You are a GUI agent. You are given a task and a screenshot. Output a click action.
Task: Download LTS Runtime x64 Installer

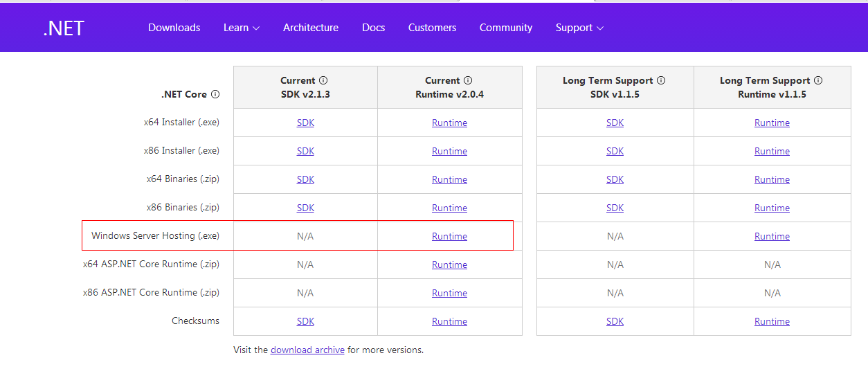pyautogui.click(x=772, y=123)
